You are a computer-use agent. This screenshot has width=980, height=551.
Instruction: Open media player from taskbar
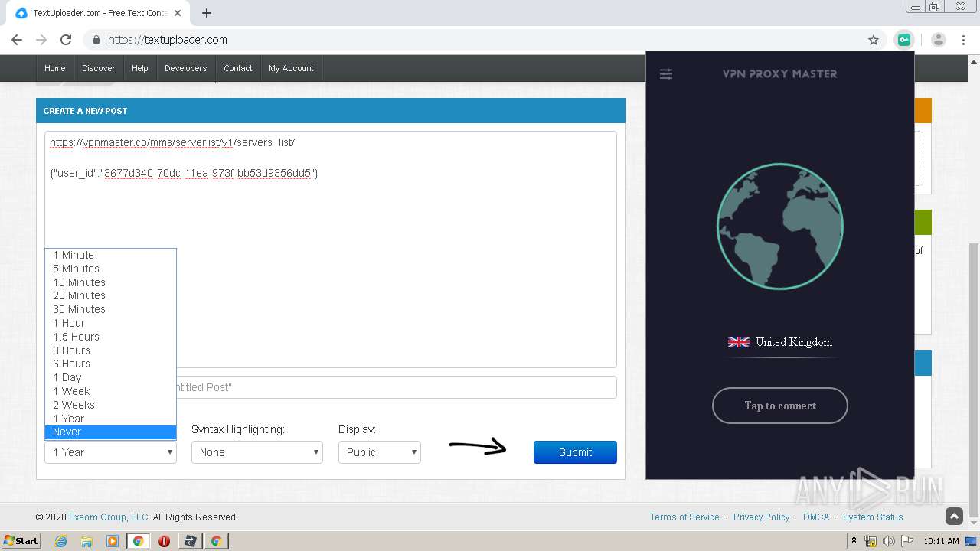tap(113, 541)
